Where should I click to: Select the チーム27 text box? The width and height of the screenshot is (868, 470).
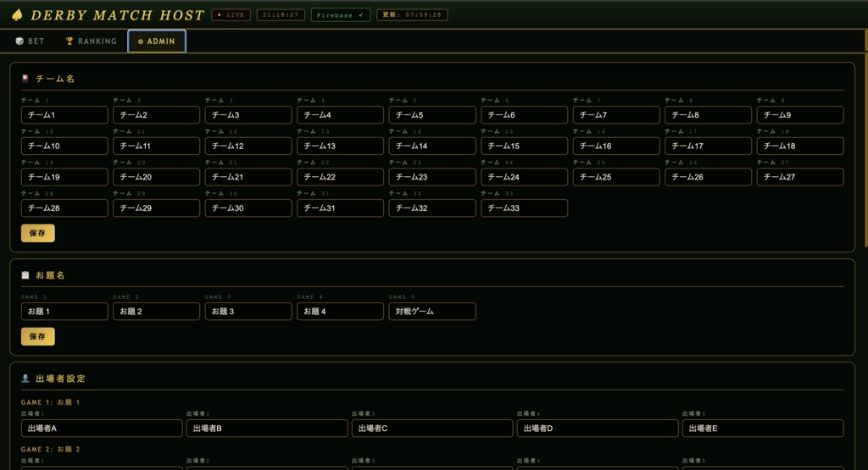(800, 177)
